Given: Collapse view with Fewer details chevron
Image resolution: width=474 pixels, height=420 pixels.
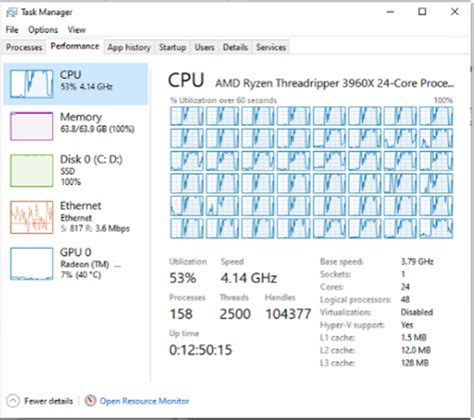Looking at the screenshot, I should pos(13,401).
